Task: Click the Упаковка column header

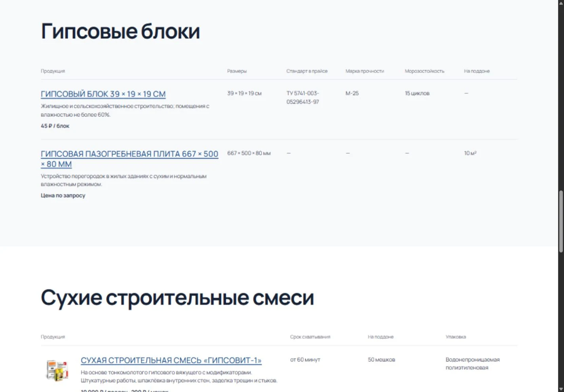Action: tap(456, 337)
